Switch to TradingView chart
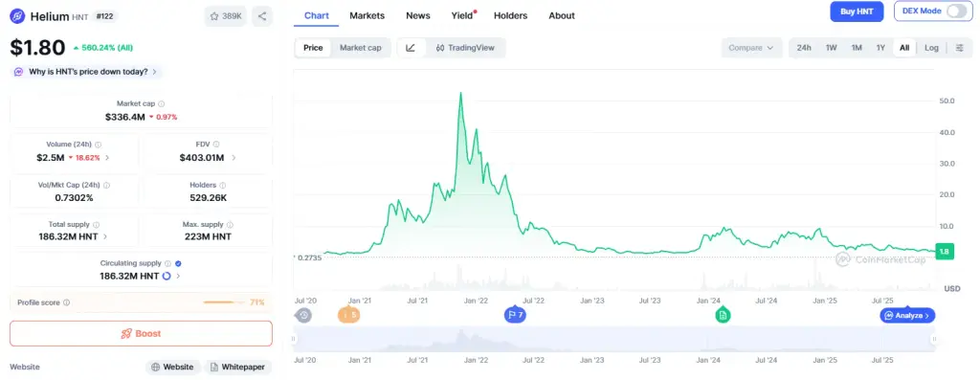The width and height of the screenshot is (980, 380). click(x=465, y=48)
